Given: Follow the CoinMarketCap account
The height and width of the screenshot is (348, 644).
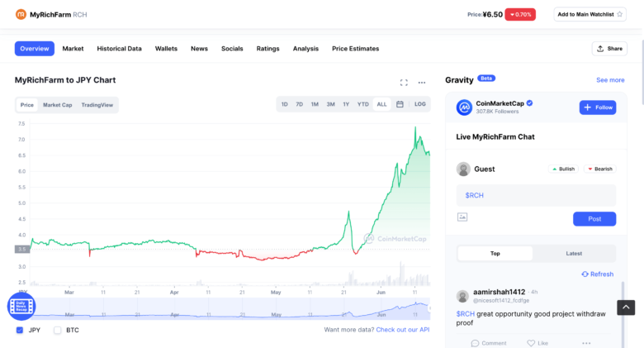Looking at the screenshot, I should coord(598,107).
